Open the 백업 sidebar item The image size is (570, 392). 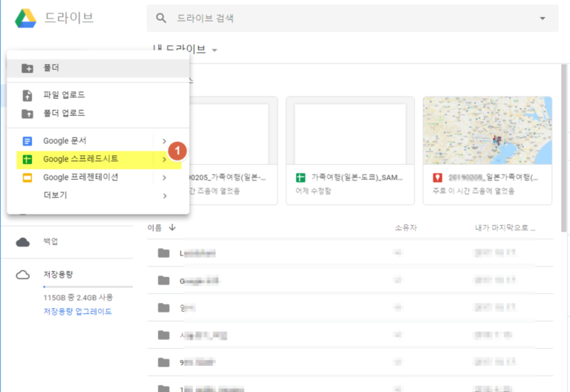(68, 242)
